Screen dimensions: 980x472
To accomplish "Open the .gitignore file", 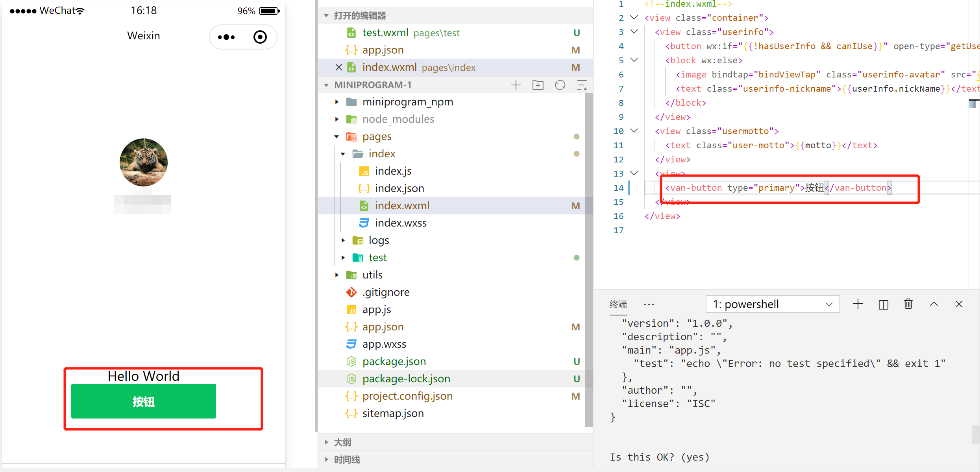I will pyautogui.click(x=452, y=292).
